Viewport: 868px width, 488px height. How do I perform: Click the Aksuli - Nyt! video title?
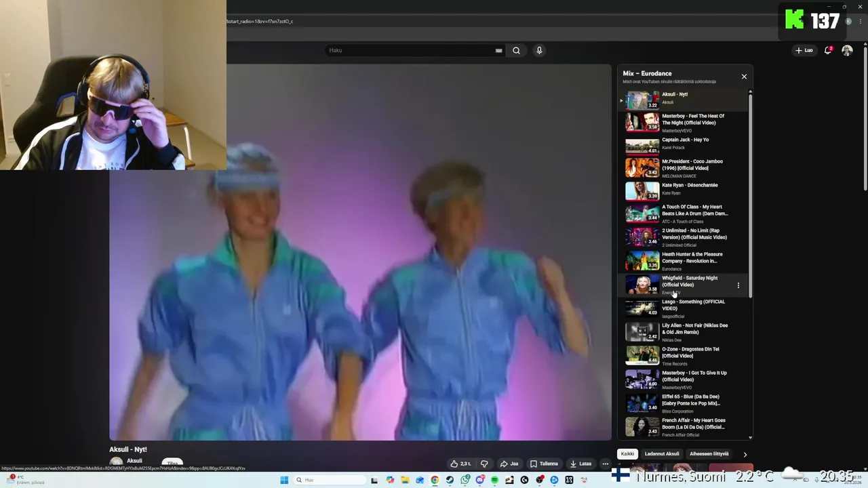128,449
